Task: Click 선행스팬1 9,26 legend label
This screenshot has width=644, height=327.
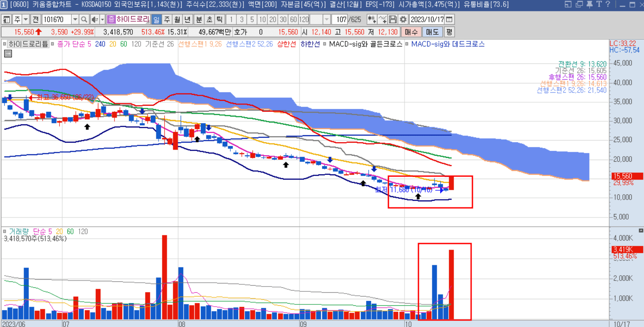Action: (200, 44)
